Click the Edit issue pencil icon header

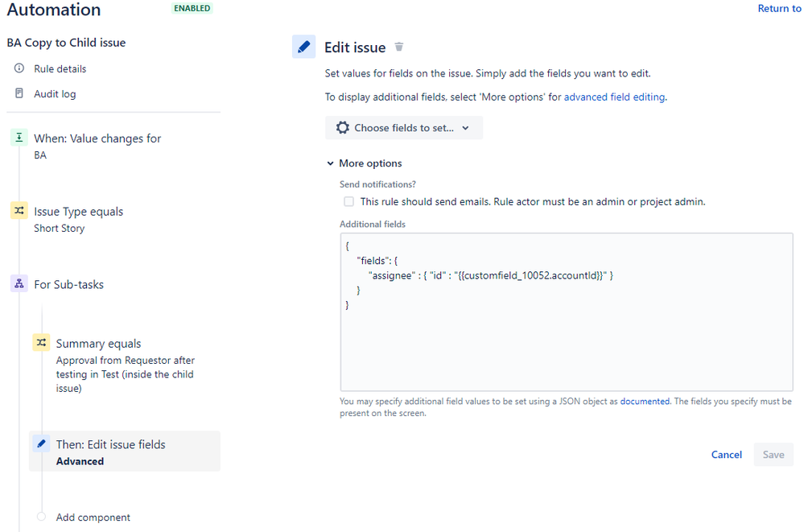pos(303,46)
